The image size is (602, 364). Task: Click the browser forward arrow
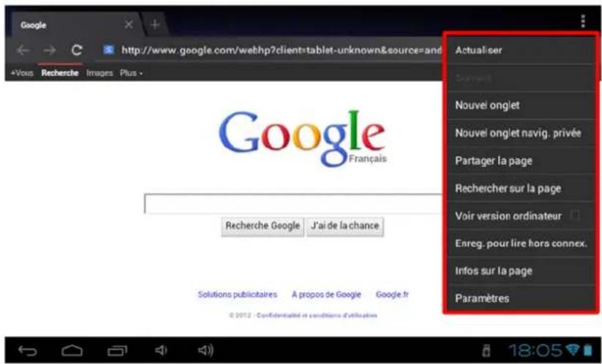(49, 50)
